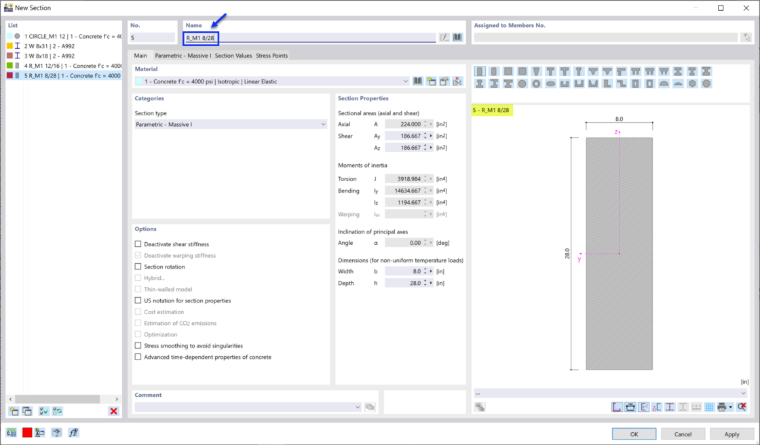
Task: Select 2 W 8x31 in the list
Action: [64, 46]
